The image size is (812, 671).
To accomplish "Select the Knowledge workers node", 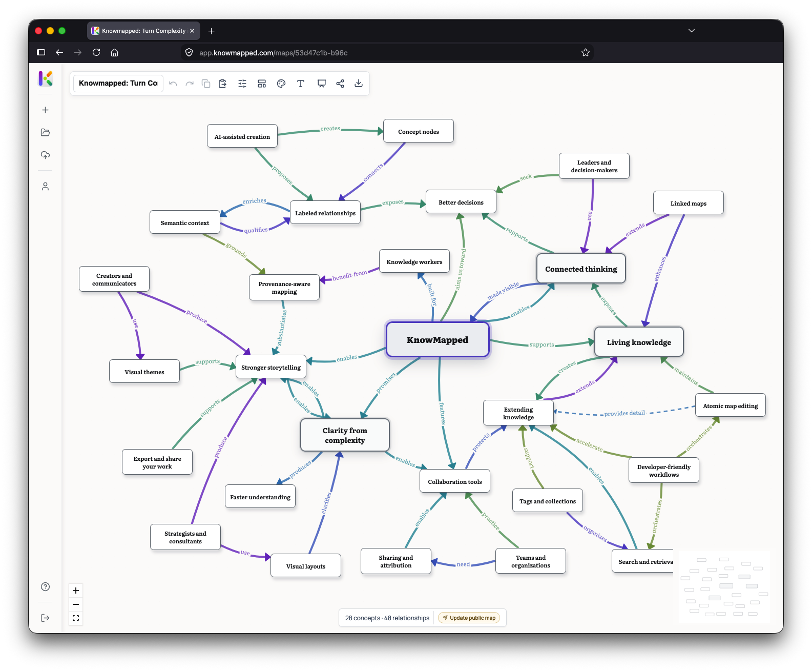I will [x=414, y=262].
